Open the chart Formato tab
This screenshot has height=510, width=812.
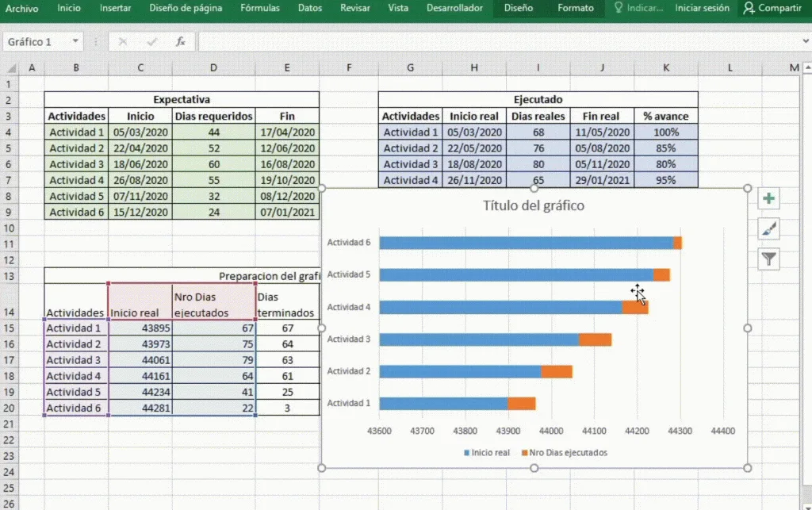point(576,8)
